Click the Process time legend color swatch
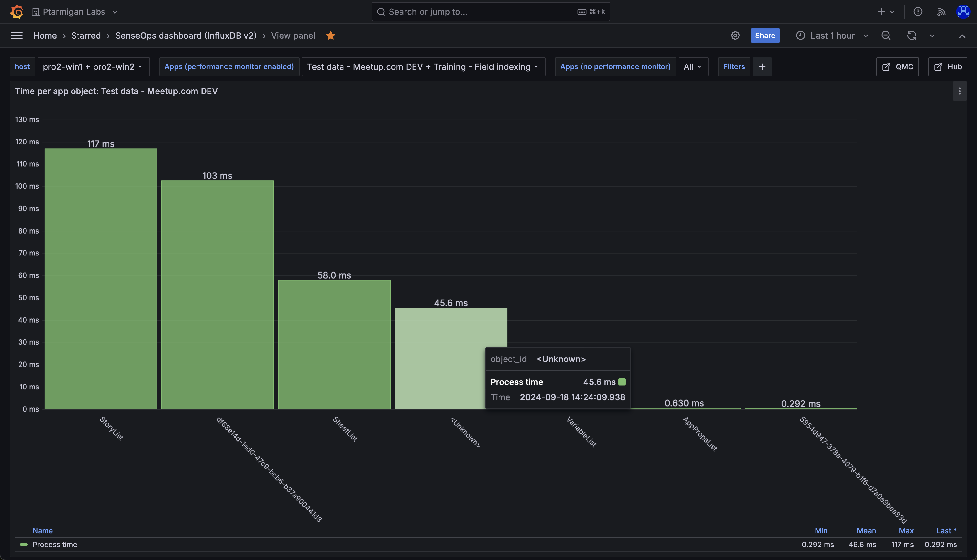This screenshot has height=560, width=977. [x=24, y=544]
